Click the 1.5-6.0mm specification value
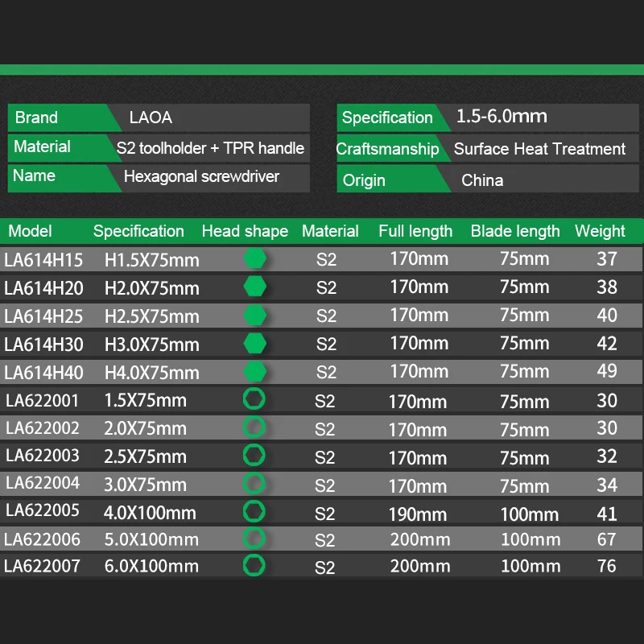Viewport: 644px width, 644px height. click(502, 117)
